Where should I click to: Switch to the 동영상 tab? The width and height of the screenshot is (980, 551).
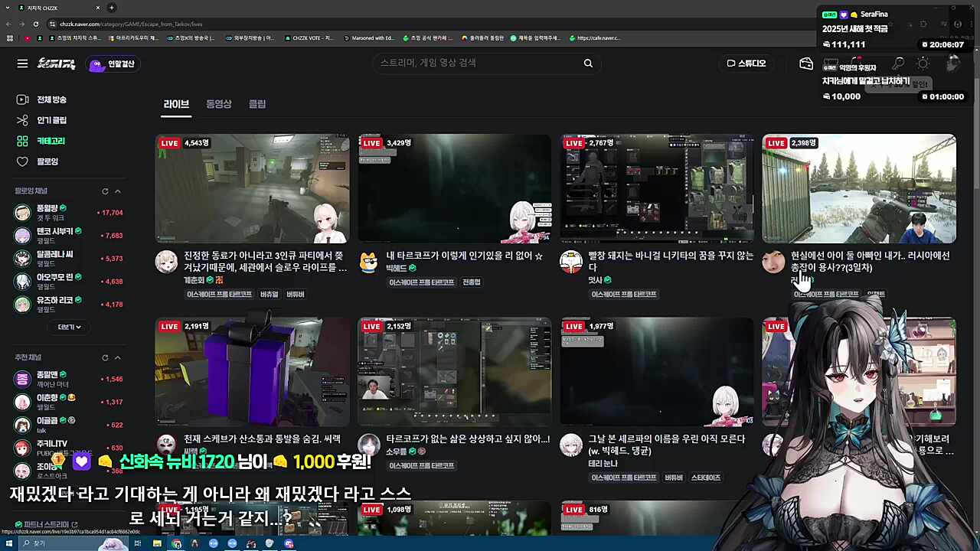click(x=218, y=104)
